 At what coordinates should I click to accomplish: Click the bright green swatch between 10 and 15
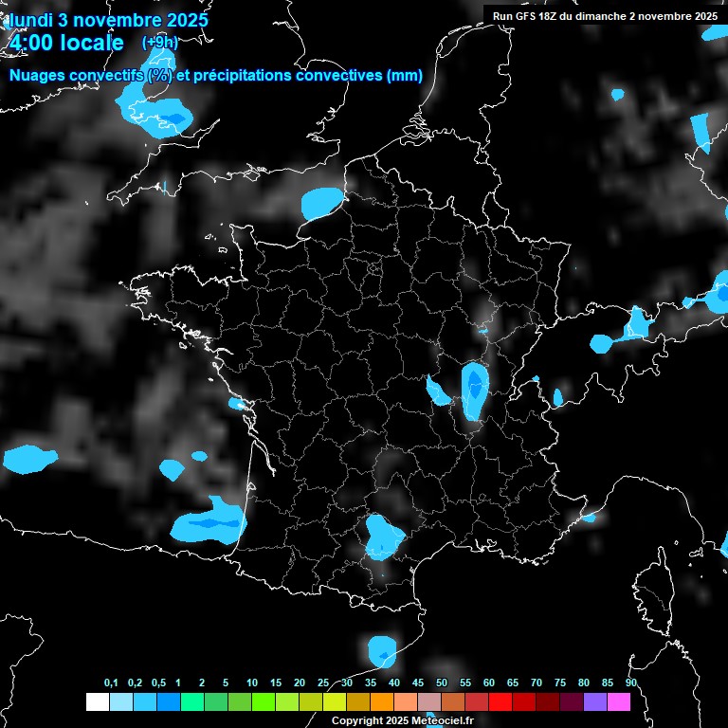[264, 701]
